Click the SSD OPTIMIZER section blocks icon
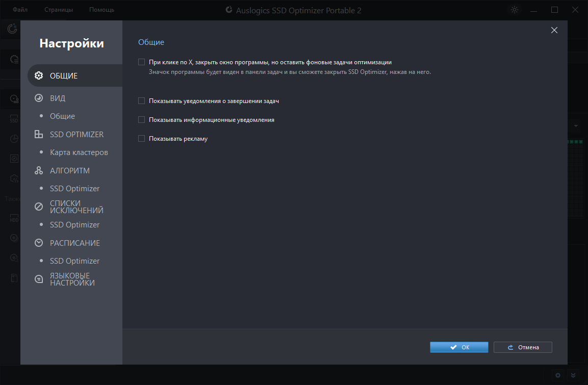 coord(39,134)
